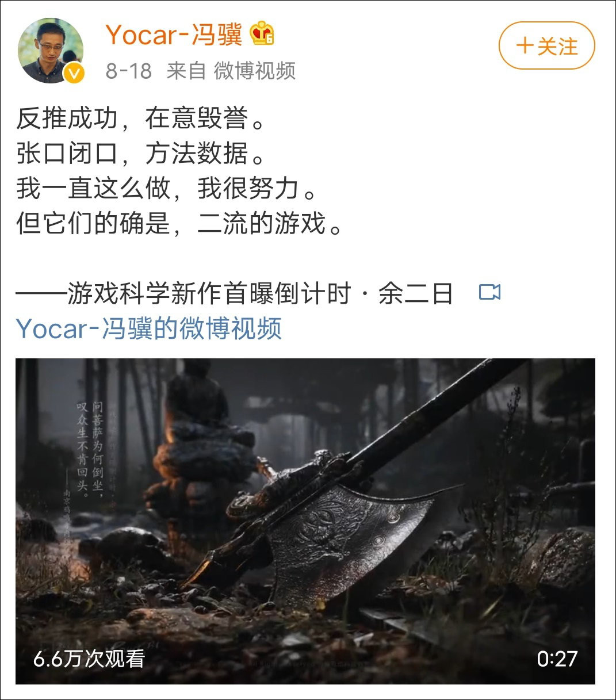Screen dimensions: 616x700
Task: Tap the gold crown membership icon
Action: tap(262, 34)
